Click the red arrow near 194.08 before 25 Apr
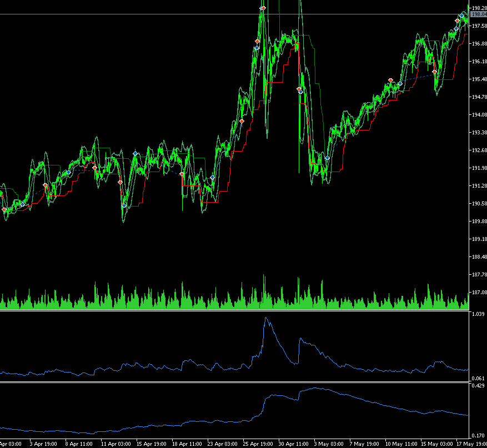Viewport: 487px width, 448px height. [x=242, y=120]
